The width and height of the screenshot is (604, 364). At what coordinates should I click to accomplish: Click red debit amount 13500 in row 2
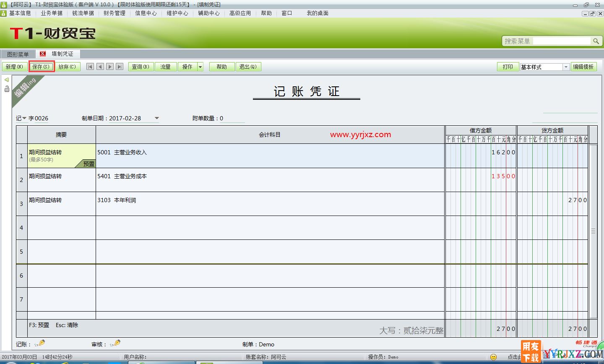503,176
